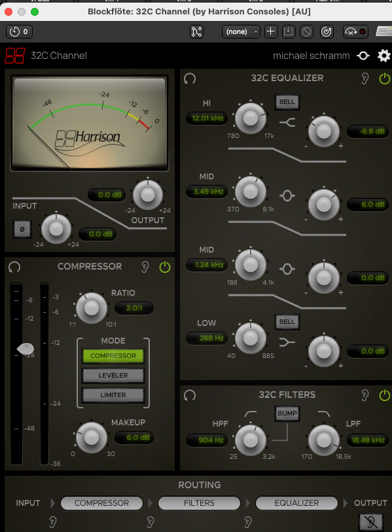Reset the 32C Filters section
The width and height of the screenshot is (392, 532).
point(190,395)
